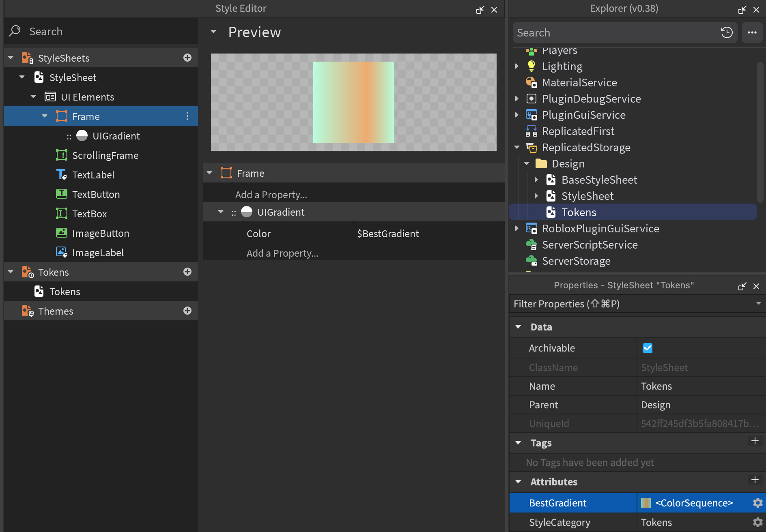Click the ServerScriptService icon in Explorer

531,245
